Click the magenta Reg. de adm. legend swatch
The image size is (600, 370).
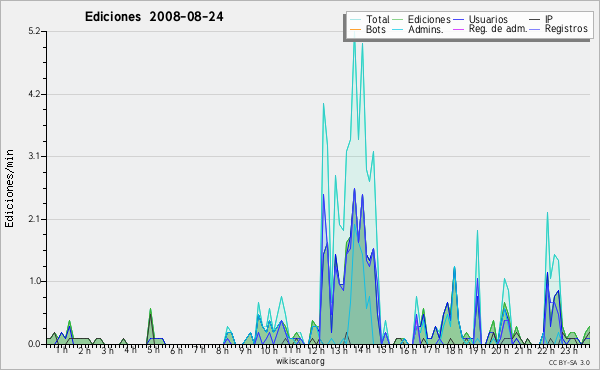(x=458, y=29)
